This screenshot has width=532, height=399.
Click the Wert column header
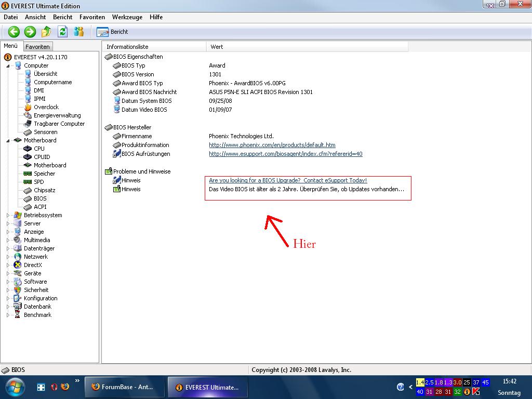coord(307,47)
